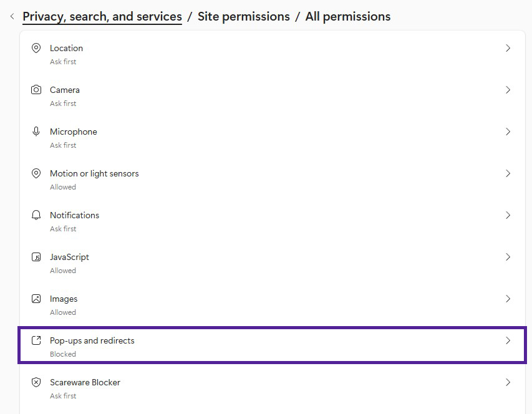Open Scareware Blocker settings row

(272, 388)
